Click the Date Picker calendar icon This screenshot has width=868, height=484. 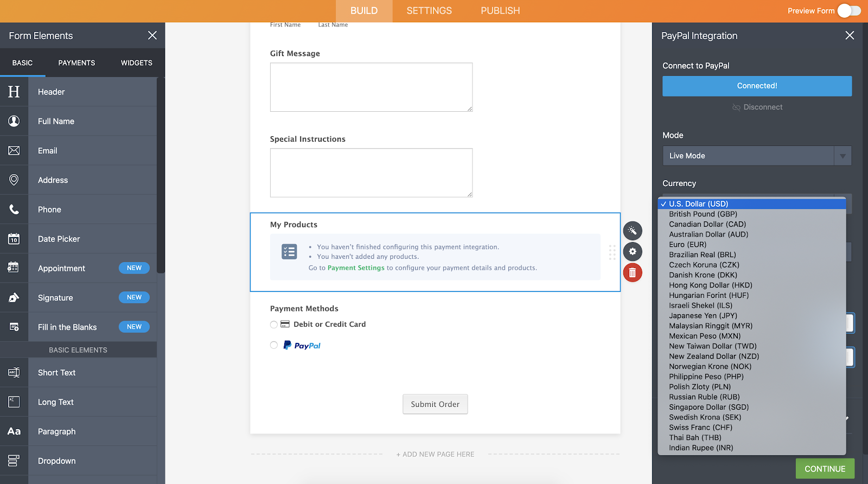point(14,239)
